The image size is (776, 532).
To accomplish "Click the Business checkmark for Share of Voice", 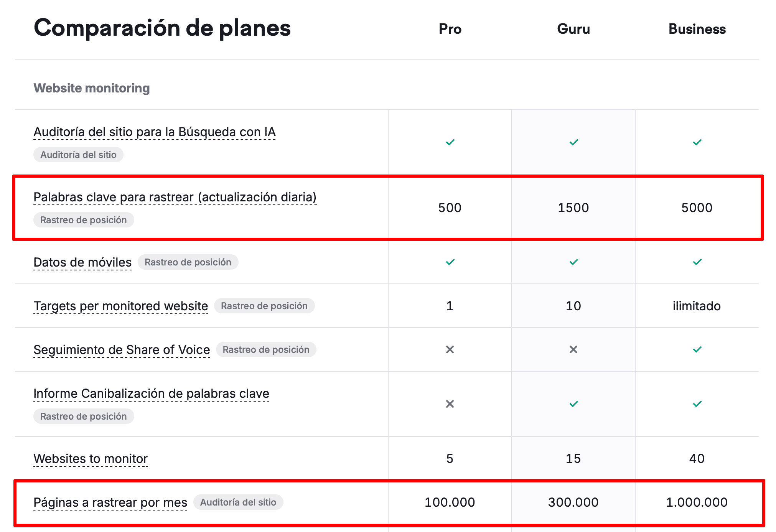I will pos(697,349).
